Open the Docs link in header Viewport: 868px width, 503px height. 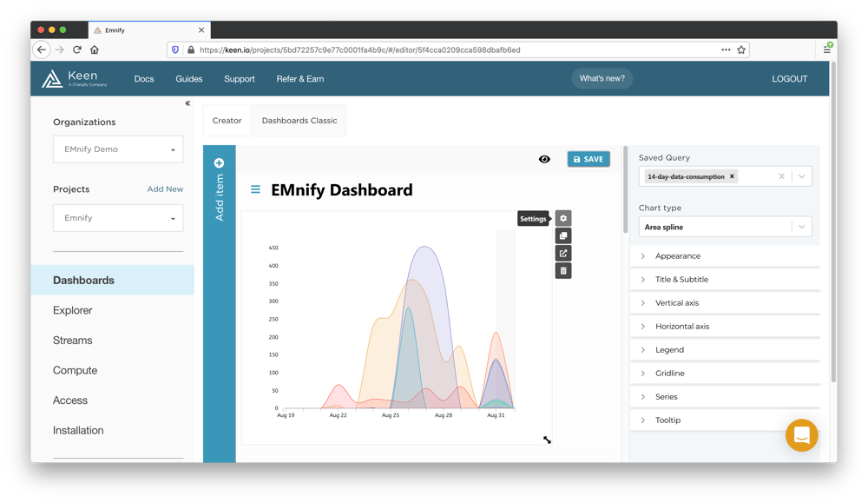tap(144, 79)
